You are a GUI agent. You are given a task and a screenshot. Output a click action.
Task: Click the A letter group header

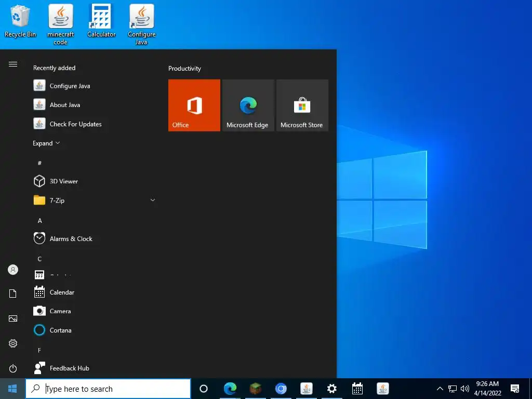pyautogui.click(x=39, y=221)
